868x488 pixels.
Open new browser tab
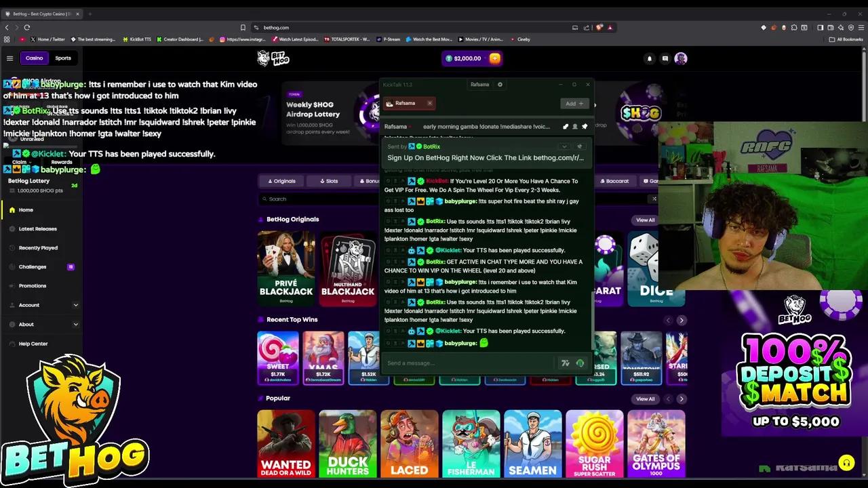(90, 14)
